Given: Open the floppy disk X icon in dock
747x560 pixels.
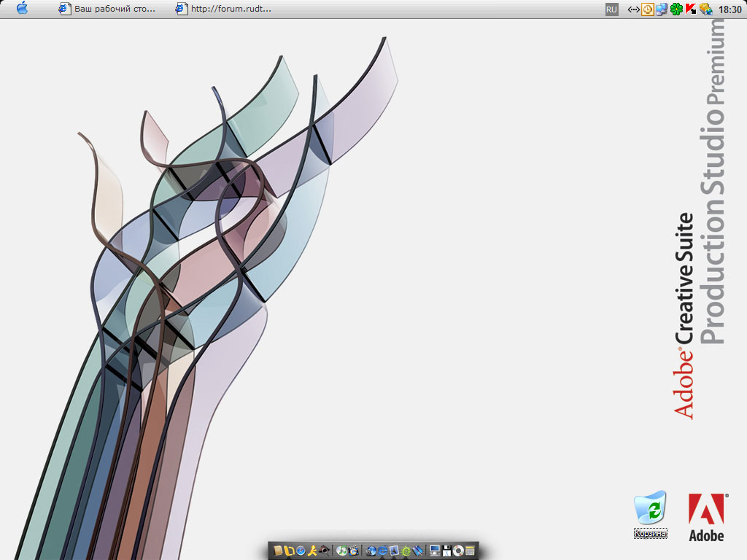Looking at the screenshot, I should [447, 551].
